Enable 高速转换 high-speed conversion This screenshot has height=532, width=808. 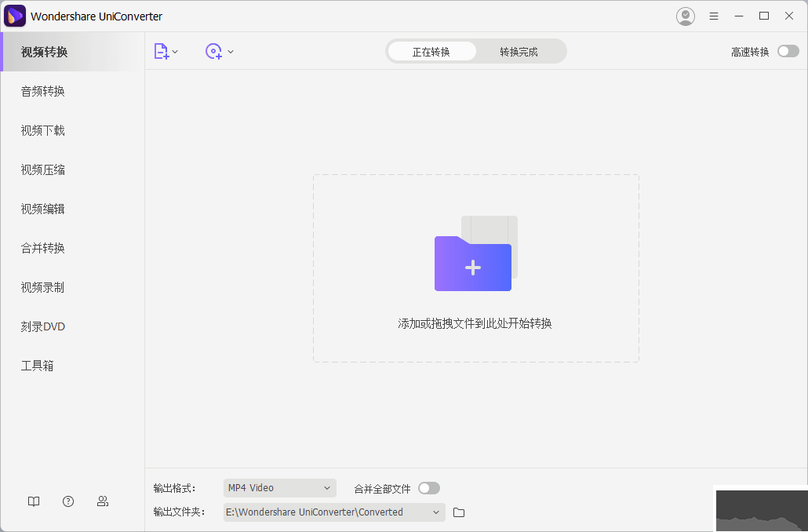[x=788, y=50]
